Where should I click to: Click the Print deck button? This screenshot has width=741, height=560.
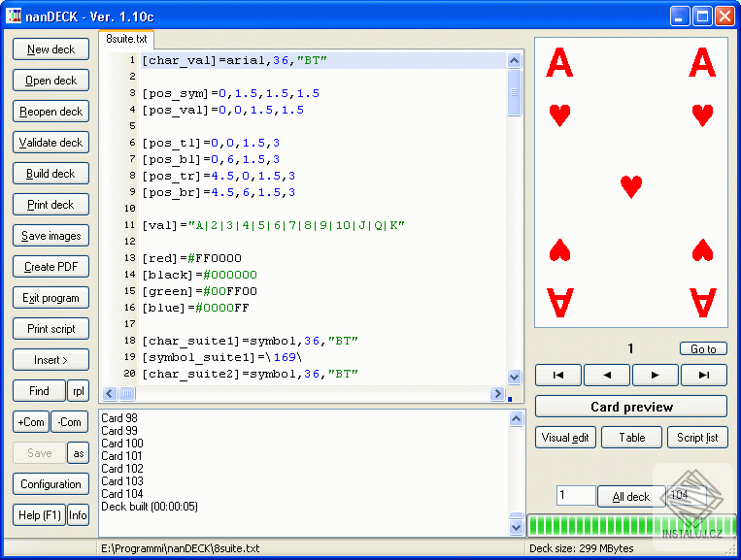[x=51, y=205]
